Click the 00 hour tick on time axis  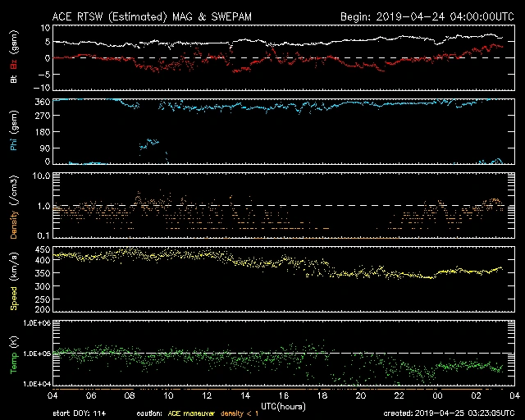tap(437, 395)
